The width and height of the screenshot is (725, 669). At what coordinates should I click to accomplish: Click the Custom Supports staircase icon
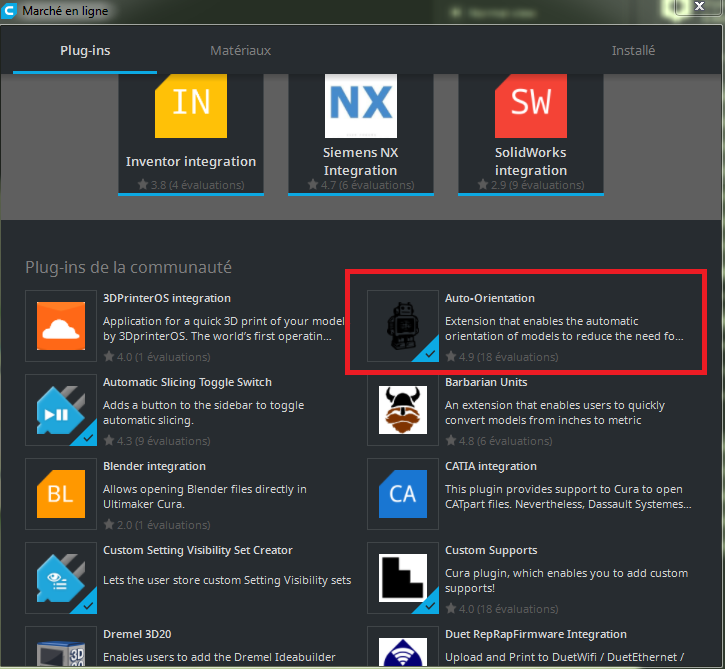tap(403, 578)
